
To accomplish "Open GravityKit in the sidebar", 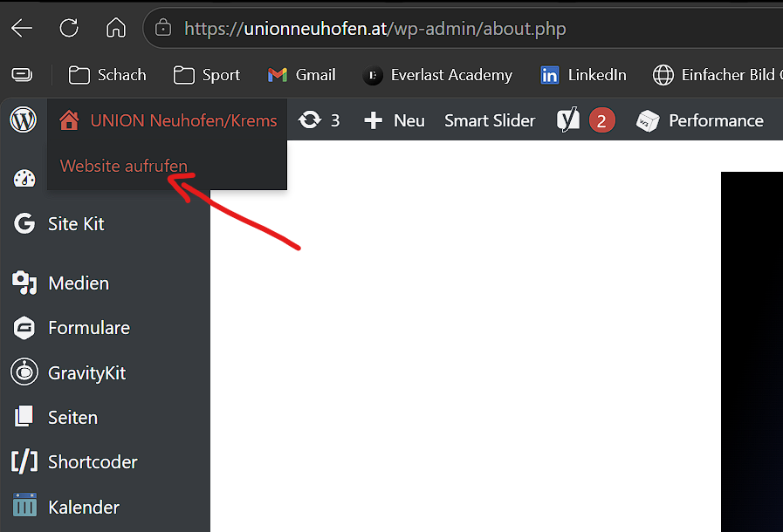I will tap(86, 373).
